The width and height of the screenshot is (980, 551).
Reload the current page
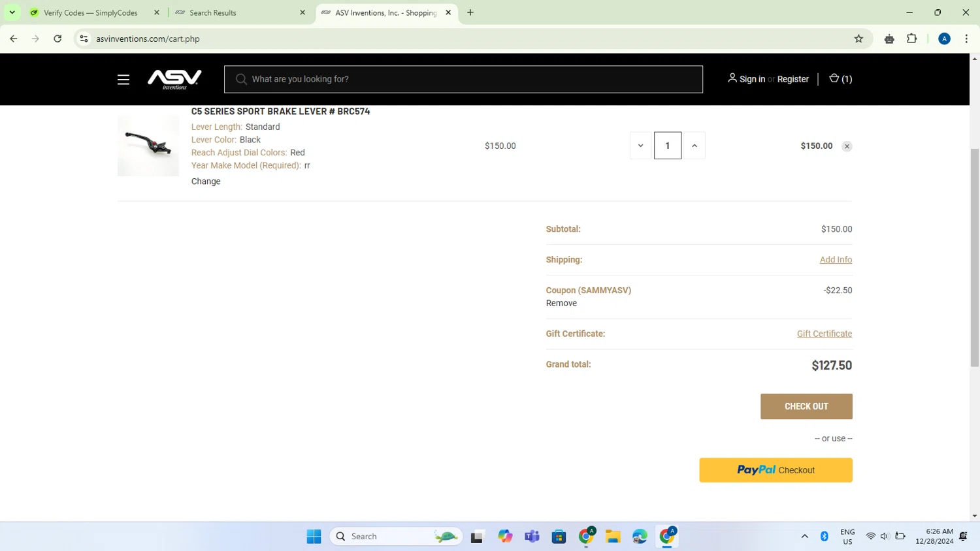57,39
